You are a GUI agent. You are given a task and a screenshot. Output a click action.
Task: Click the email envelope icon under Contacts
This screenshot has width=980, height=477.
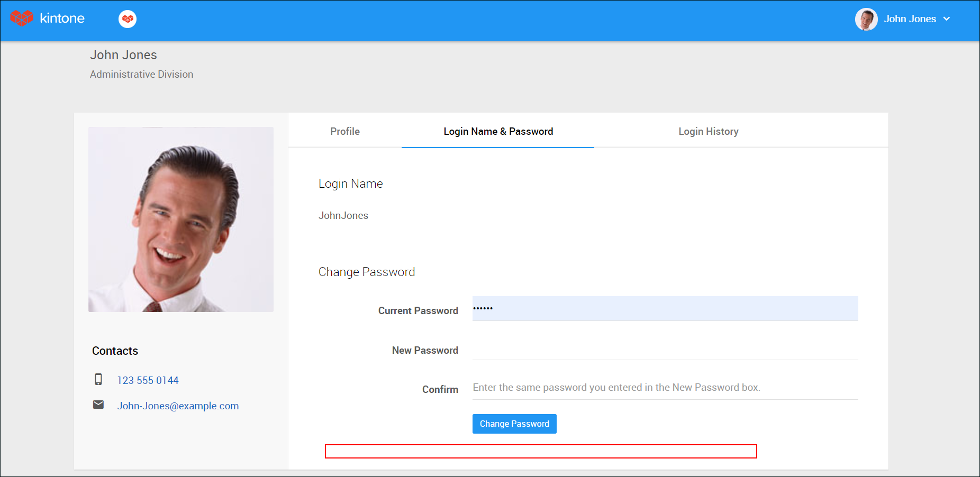coord(98,405)
